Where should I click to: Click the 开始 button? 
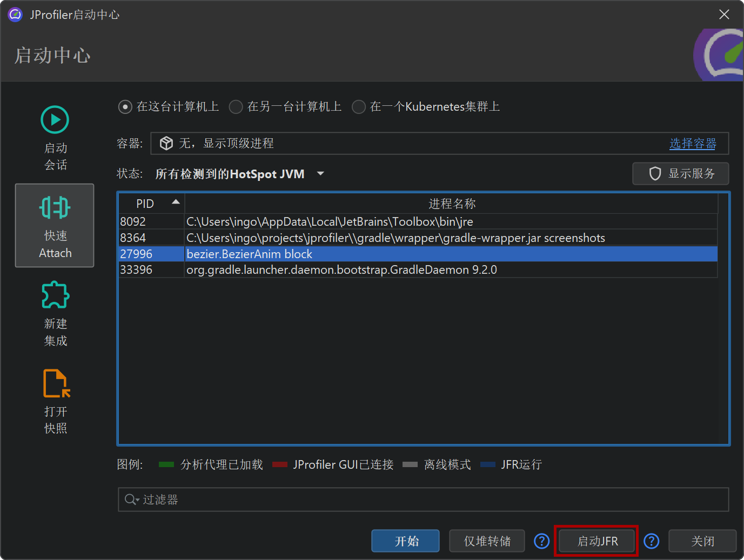pos(405,541)
